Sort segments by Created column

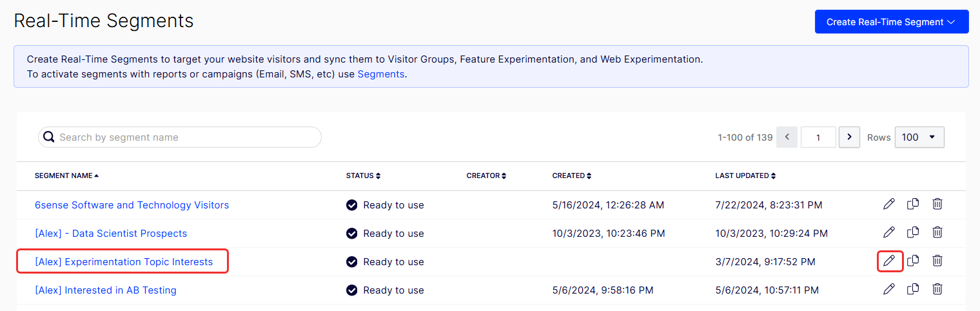(572, 176)
